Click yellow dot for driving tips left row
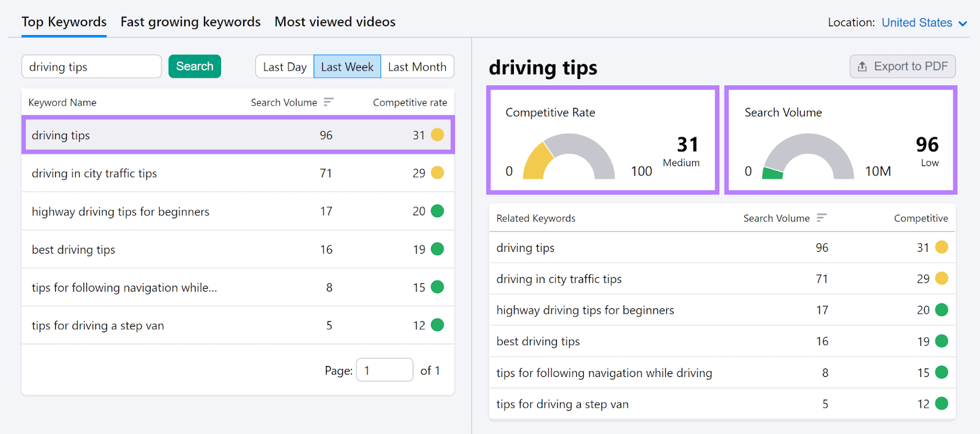This screenshot has width=980, height=434. click(437, 135)
